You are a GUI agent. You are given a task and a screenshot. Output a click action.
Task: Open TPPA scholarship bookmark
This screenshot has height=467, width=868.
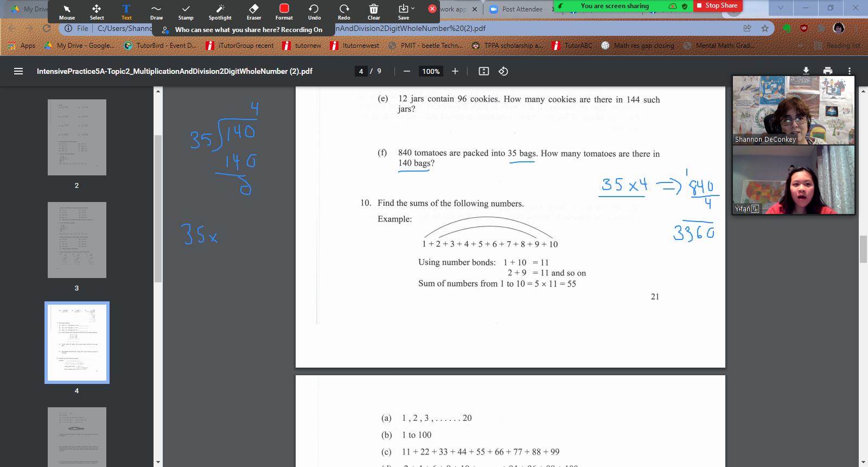tap(507, 46)
